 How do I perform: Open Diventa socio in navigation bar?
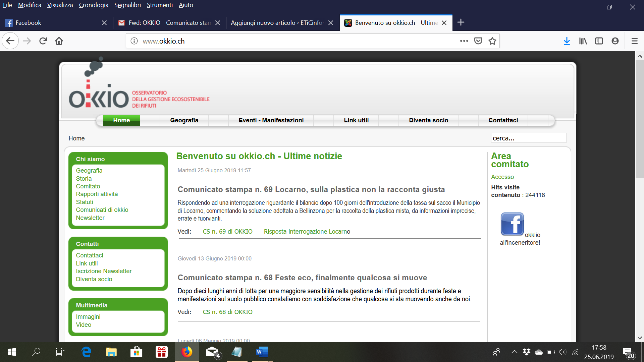pyautogui.click(x=428, y=120)
